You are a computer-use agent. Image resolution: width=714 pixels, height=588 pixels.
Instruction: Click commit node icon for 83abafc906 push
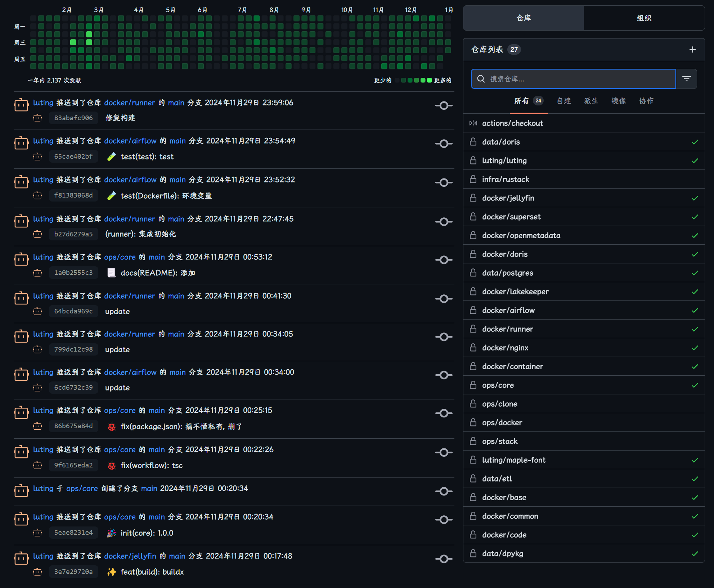(444, 106)
